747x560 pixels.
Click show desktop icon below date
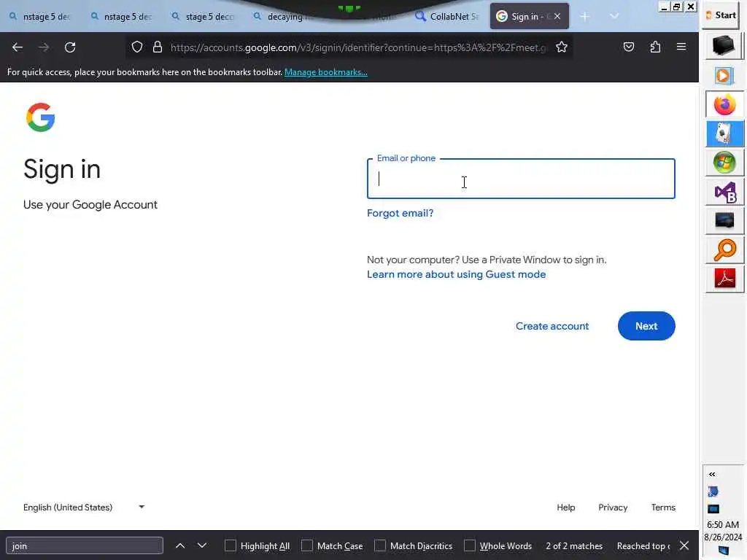coord(724,551)
